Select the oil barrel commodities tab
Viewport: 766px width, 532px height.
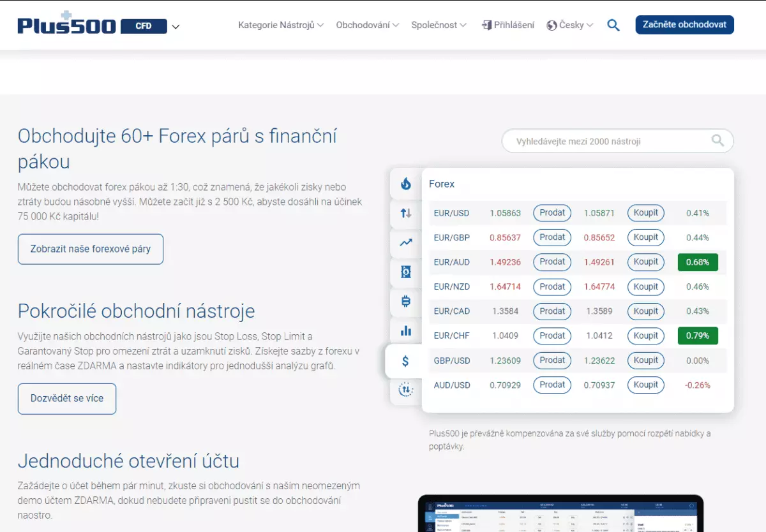pyautogui.click(x=406, y=272)
